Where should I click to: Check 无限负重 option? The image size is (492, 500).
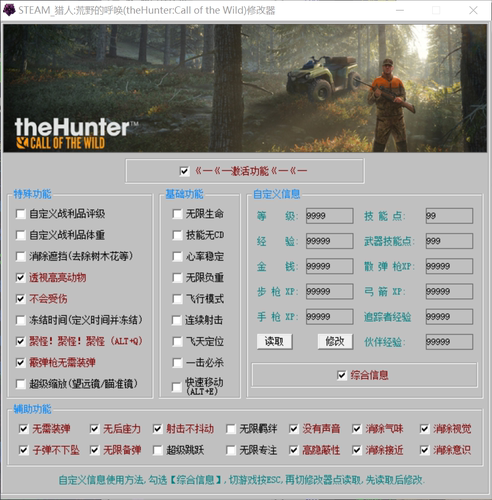point(177,278)
